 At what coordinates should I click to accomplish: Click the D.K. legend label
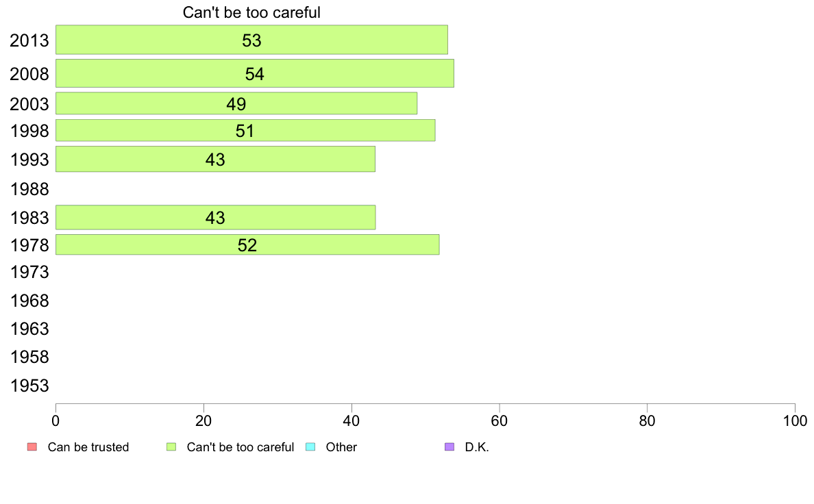(x=477, y=447)
